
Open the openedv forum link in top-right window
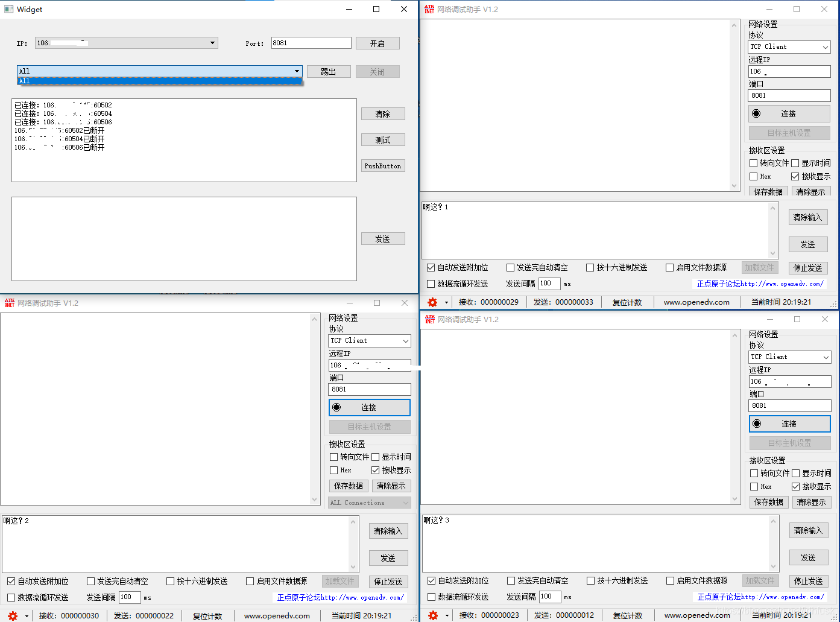point(760,284)
